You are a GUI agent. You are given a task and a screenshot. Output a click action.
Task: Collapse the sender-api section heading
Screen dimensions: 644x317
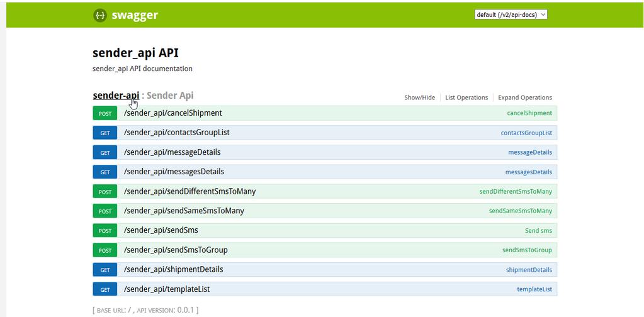coord(116,95)
